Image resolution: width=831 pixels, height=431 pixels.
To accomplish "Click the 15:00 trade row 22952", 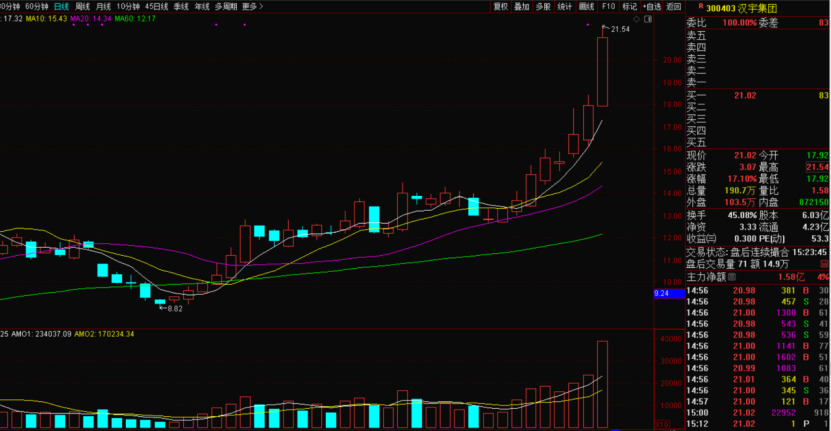I will [758, 412].
